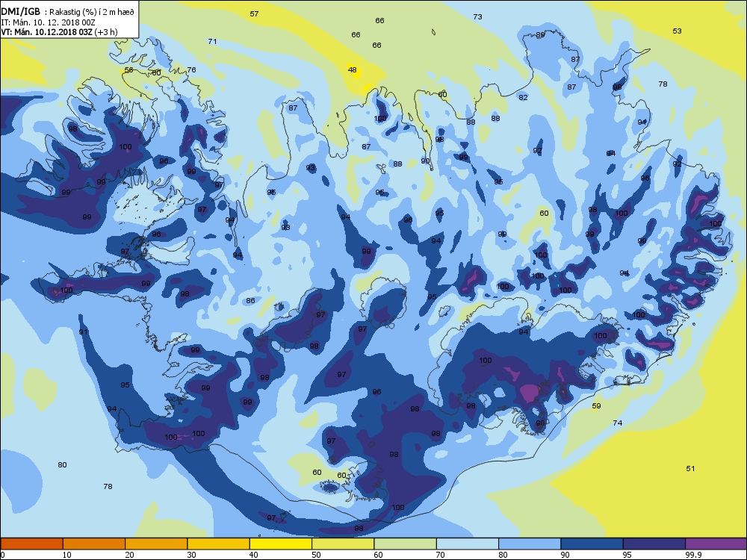Click the '70' legend tick label

coord(441,555)
